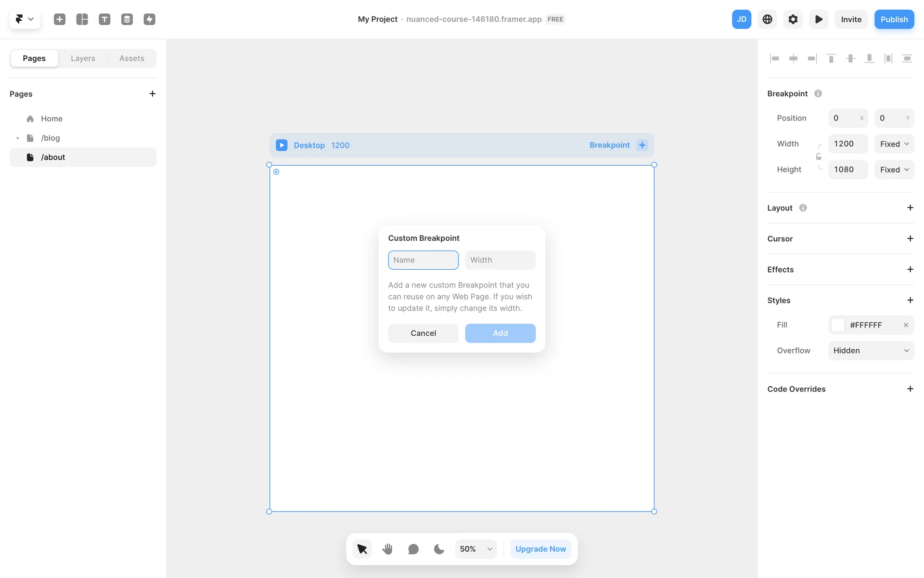Select the Text tool icon
The image size is (924, 578).
pos(104,19)
